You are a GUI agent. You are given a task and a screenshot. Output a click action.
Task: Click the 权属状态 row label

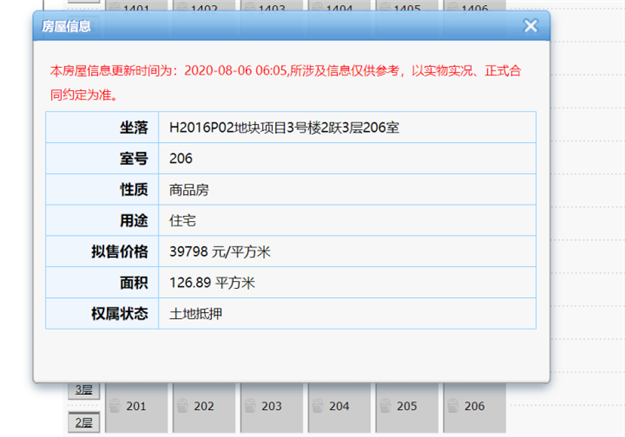click(120, 314)
